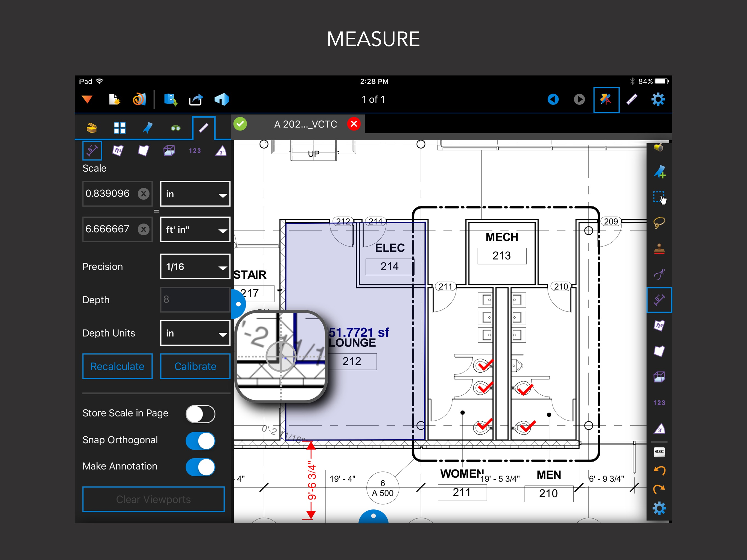Open the grid thumbnails panel tab
This screenshot has height=560, width=747.
(119, 128)
